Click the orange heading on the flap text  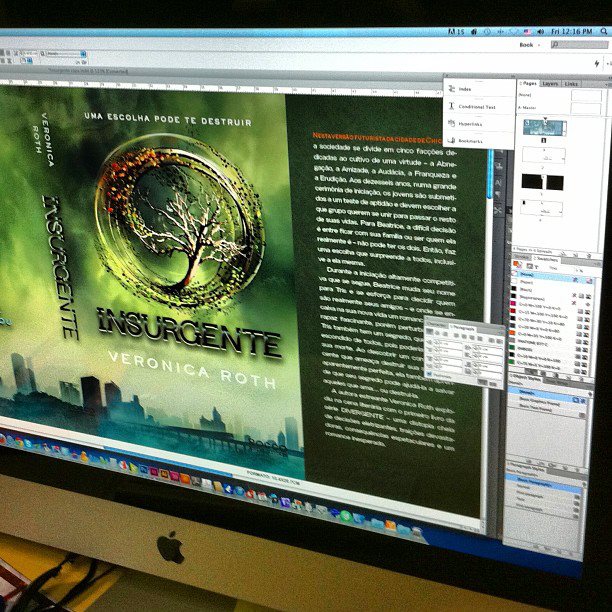pos(377,137)
